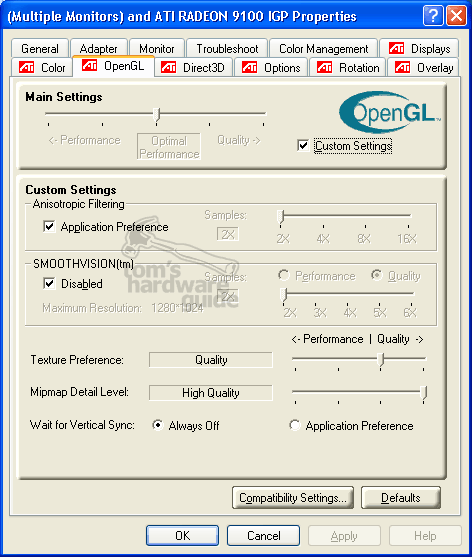The height and width of the screenshot is (557, 472).
Task: Select Vertical Sync Application Preference radio
Action: [x=295, y=425]
